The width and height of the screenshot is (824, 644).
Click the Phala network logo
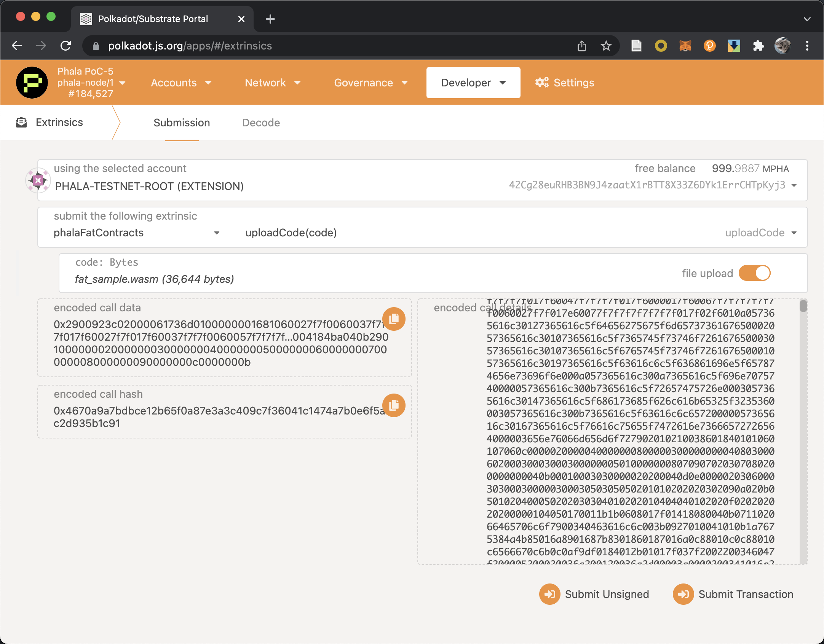[x=32, y=83]
